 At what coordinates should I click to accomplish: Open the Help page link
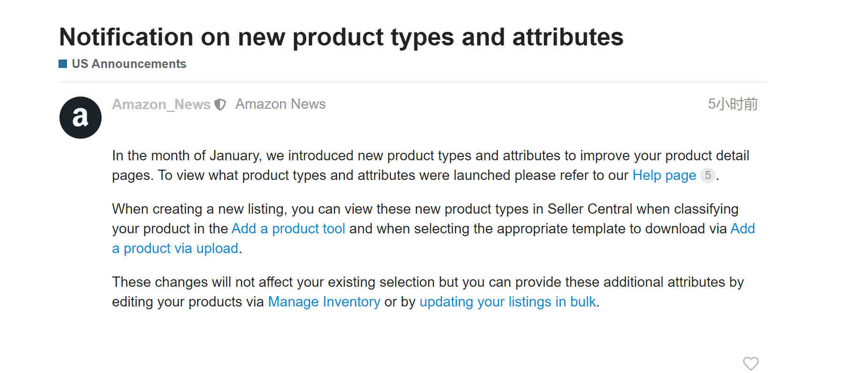pyautogui.click(x=664, y=175)
